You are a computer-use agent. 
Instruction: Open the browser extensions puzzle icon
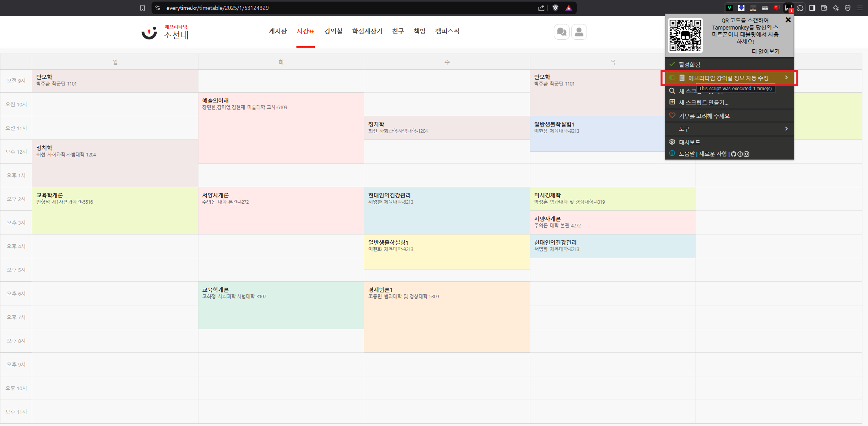800,8
